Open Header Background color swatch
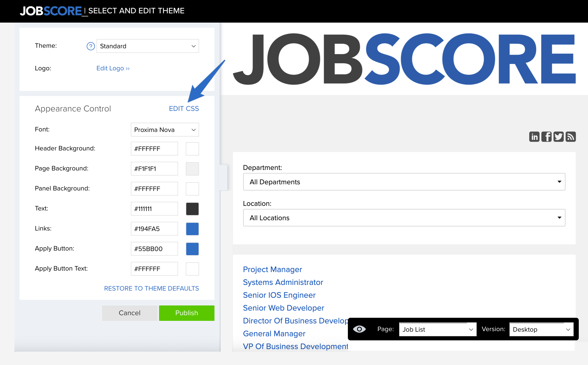 click(192, 149)
